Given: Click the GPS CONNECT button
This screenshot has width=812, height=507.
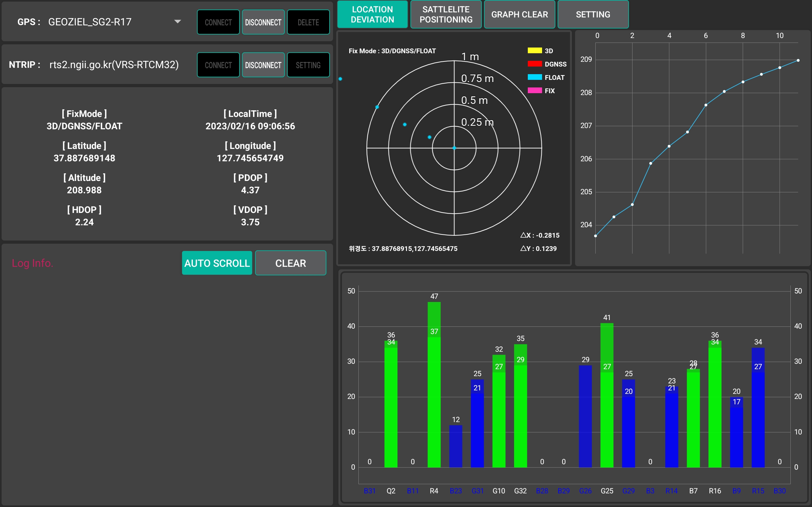Looking at the screenshot, I should (218, 22).
